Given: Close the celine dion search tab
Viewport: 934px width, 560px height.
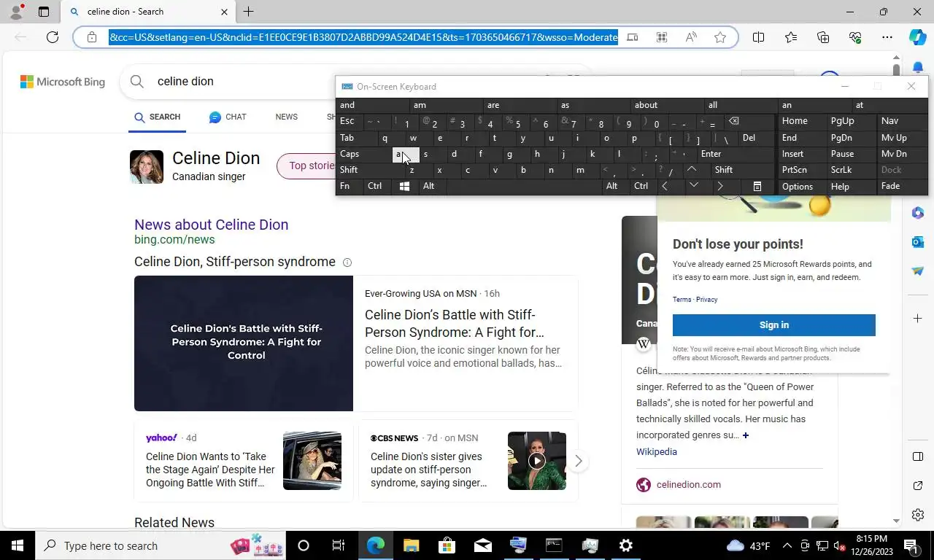Looking at the screenshot, I should click(224, 12).
